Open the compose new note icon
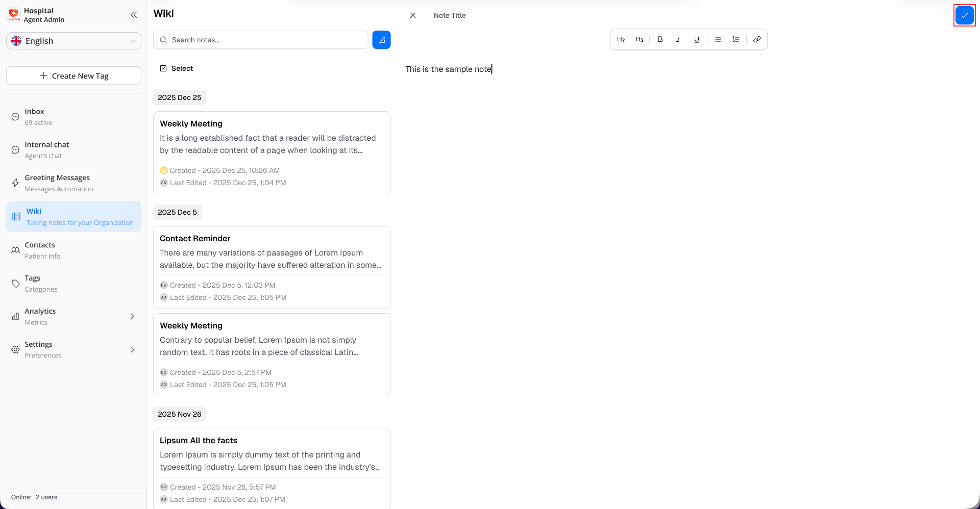This screenshot has height=509, width=980. pos(381,39)
